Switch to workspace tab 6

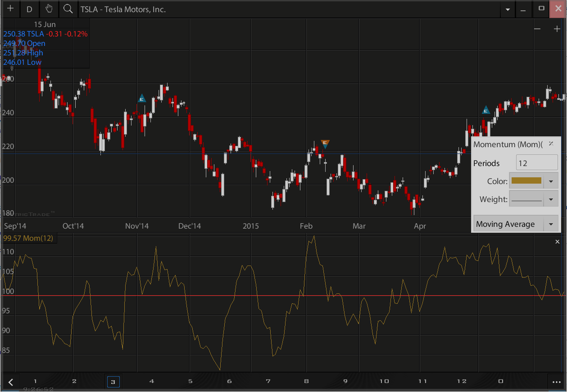pyautogui.click(x=229, y=381)
